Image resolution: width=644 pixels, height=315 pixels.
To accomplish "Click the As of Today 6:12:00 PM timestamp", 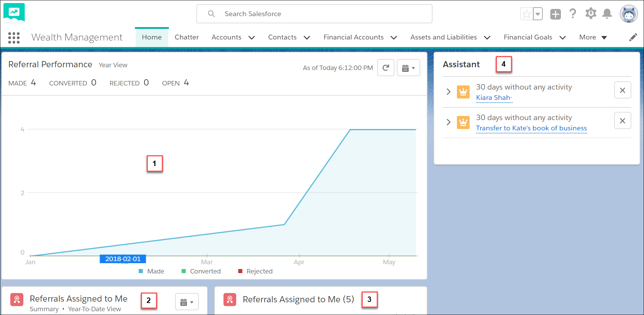I will click(x=338, y=68).
